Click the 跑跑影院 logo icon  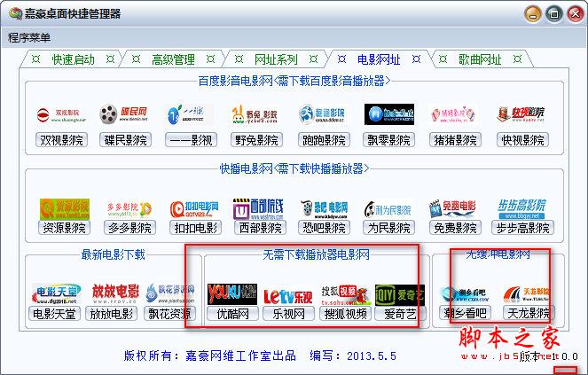(323, 114)
